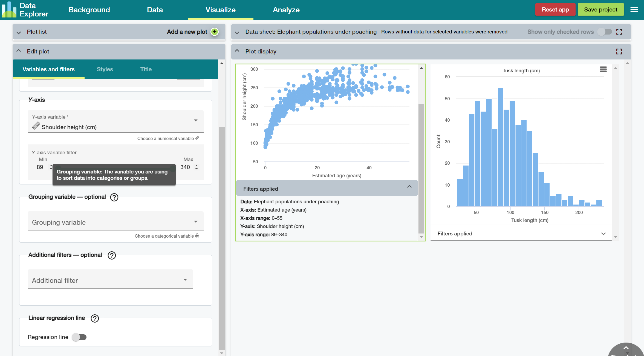This screenshot has width=644, height=356.
Task: Open Linear regression line help icon
Action: tap(95, 318)
